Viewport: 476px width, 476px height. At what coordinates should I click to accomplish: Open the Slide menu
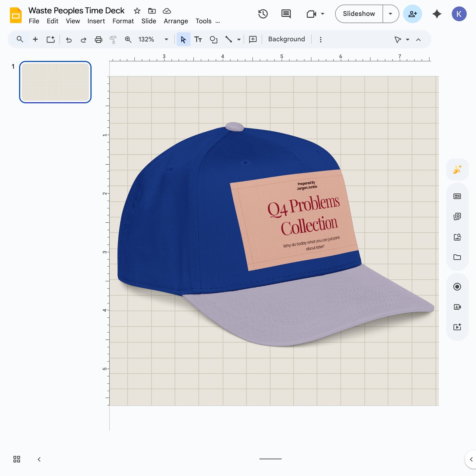coord(148,21)
